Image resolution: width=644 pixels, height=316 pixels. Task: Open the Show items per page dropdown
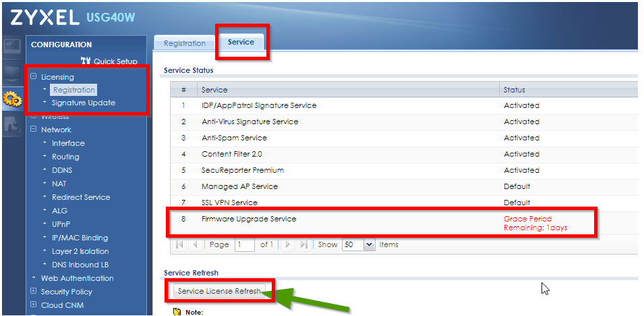point(368,244)
